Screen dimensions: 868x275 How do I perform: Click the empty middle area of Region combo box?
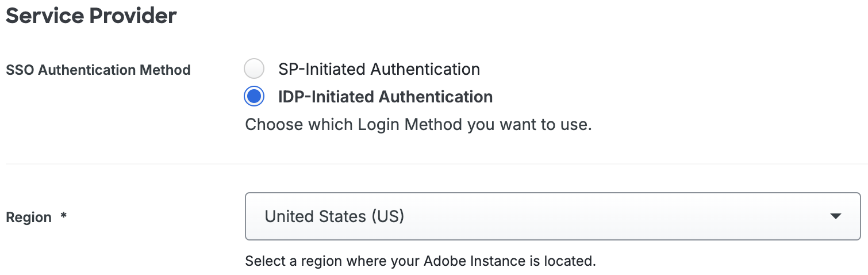575,216
